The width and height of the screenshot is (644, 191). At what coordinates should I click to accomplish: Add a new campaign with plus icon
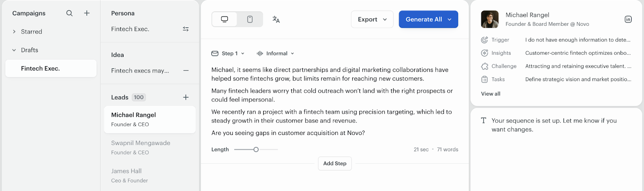(x=87, y=13)
